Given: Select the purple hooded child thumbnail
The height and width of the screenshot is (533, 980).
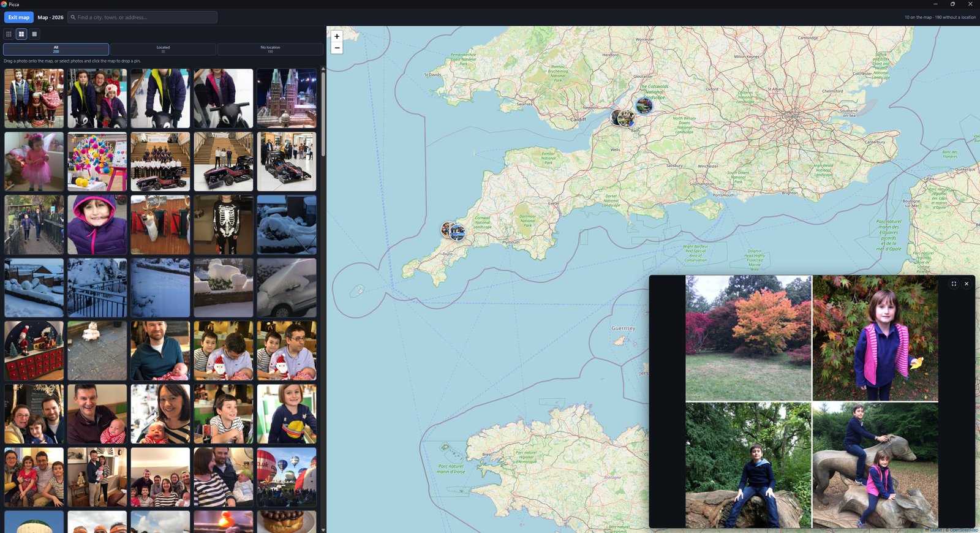Looking at the screenshot, I should tap(97, 225).
